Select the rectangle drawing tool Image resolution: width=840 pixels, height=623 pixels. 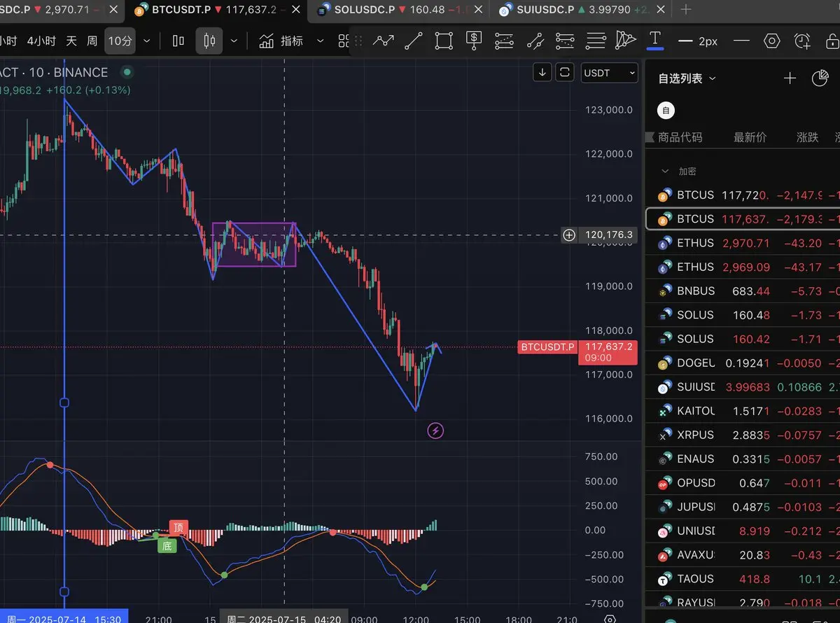pos(444,41)
